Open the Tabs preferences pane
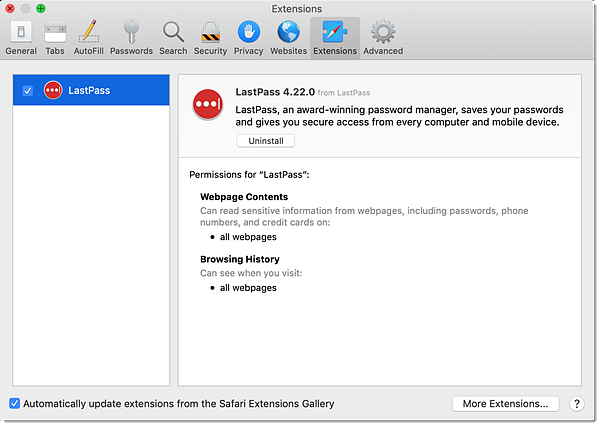Viewport: 600px width, 426px height. (x=55, y=38)
